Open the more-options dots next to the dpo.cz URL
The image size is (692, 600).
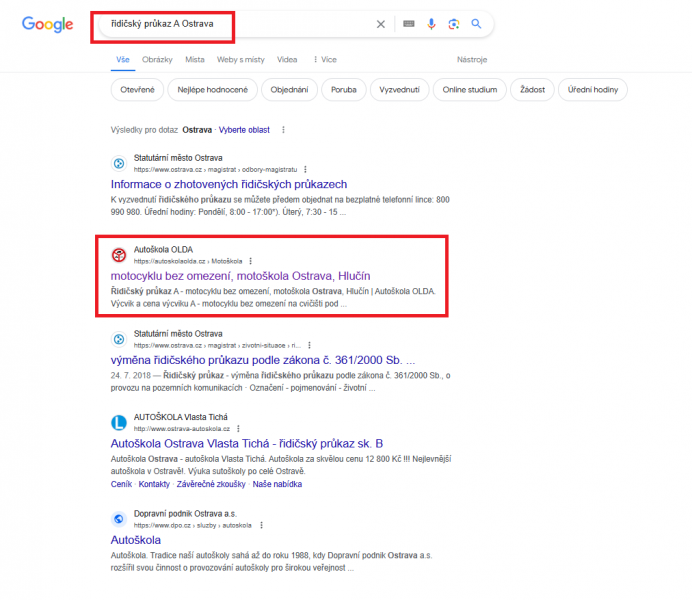[x=261, y=525]
